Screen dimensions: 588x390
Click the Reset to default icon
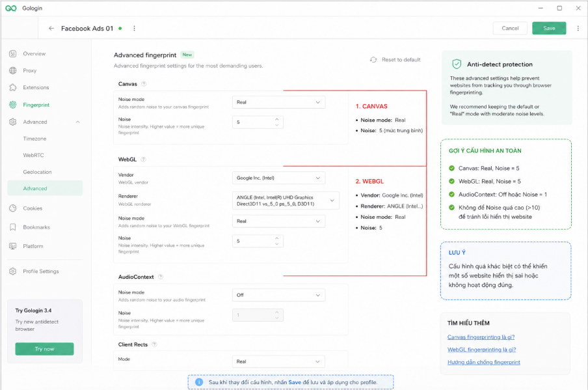tap(373, 60)
